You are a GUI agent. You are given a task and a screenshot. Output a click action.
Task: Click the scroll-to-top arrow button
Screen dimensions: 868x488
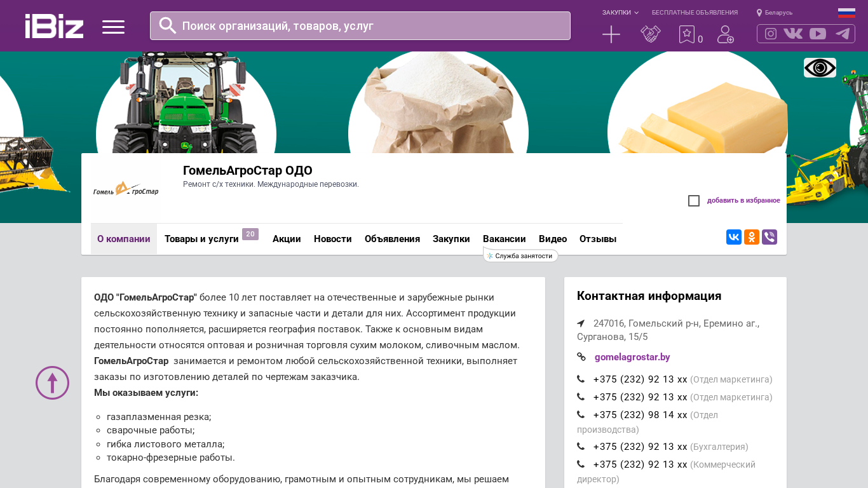[52, 383]
